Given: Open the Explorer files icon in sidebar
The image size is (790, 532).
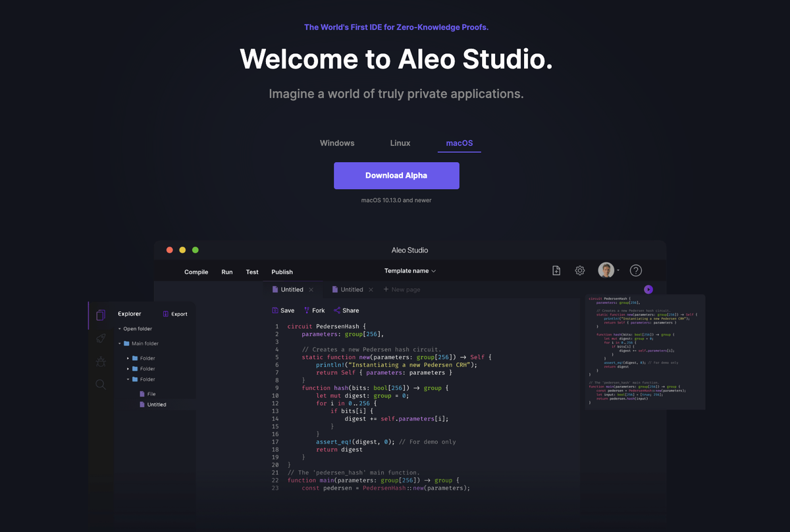Looking at the screenshot, I should click(100, 315).
